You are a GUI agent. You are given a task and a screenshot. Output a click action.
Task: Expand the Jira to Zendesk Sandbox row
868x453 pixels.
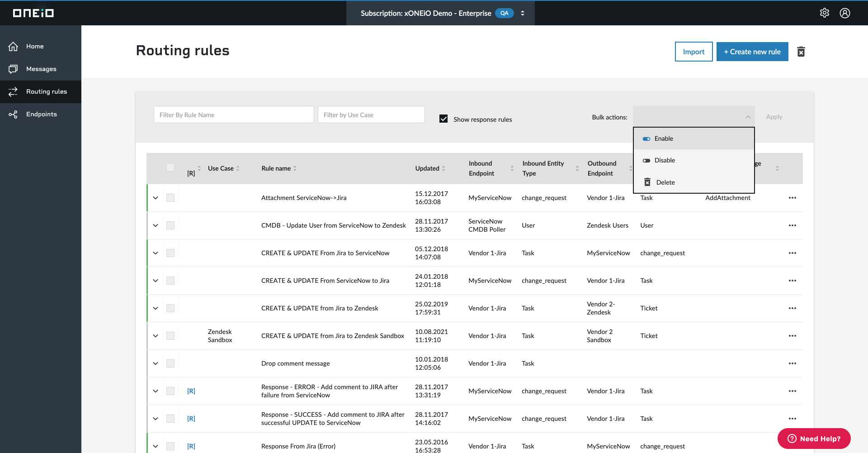[x=156, y=336]
